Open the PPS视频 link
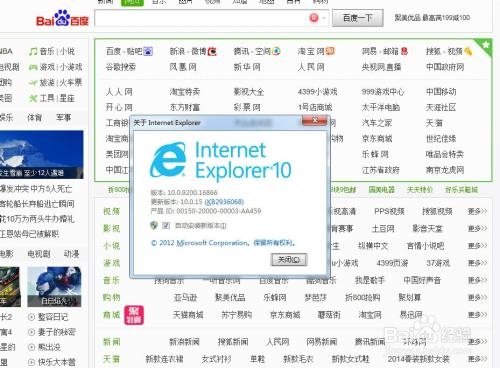This screenshot has height=368, width=500. point(389,211)
